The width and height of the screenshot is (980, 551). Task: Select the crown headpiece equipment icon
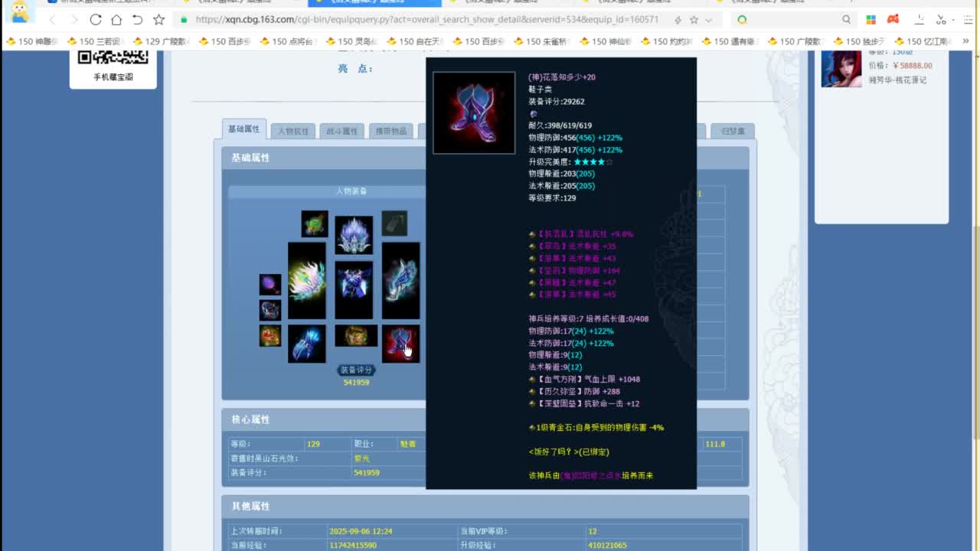[x=354, y=235]
